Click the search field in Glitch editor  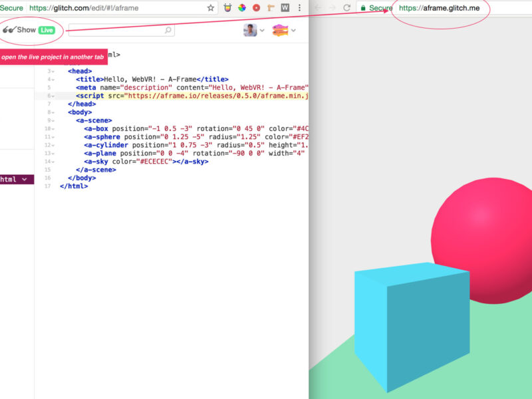pyautogui.click(x=122, y=30)
